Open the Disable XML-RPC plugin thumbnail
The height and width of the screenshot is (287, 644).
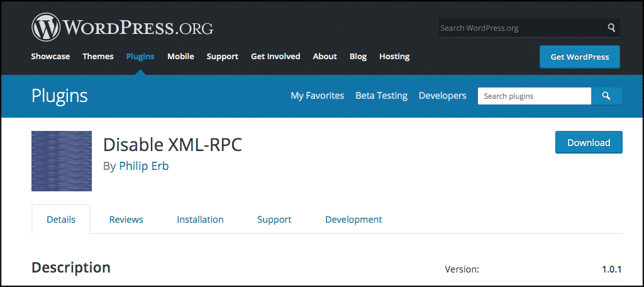62,161
